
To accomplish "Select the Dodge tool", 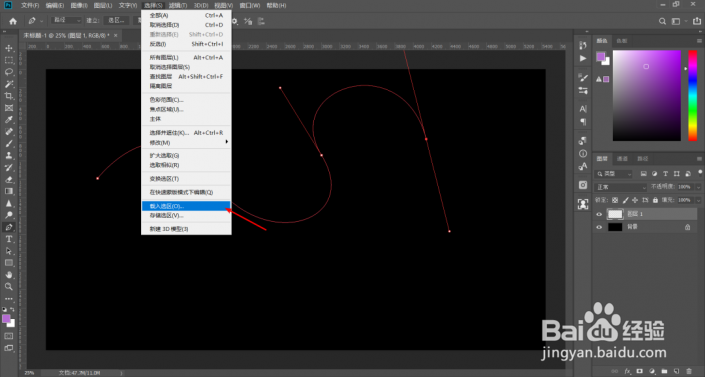I will click(9, 215).
